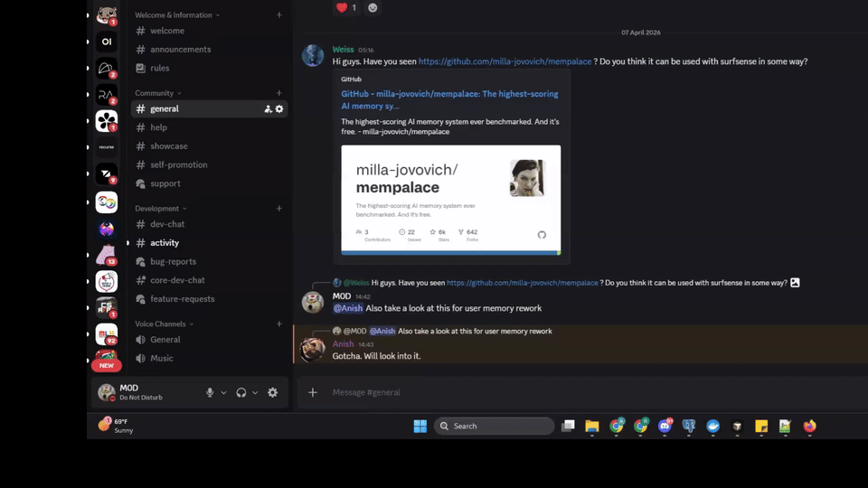Open headphone output options dropdown
The image size is (868, 488).
[255, 392]
